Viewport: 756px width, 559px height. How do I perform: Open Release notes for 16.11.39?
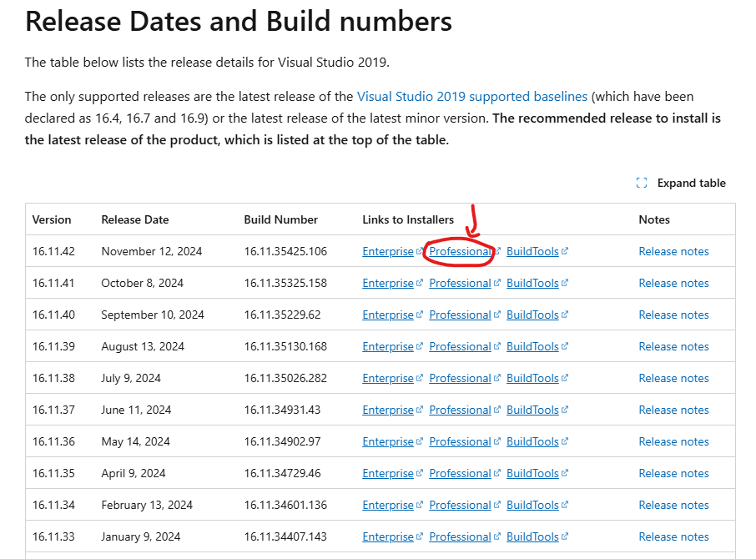(x=673, y=346)
